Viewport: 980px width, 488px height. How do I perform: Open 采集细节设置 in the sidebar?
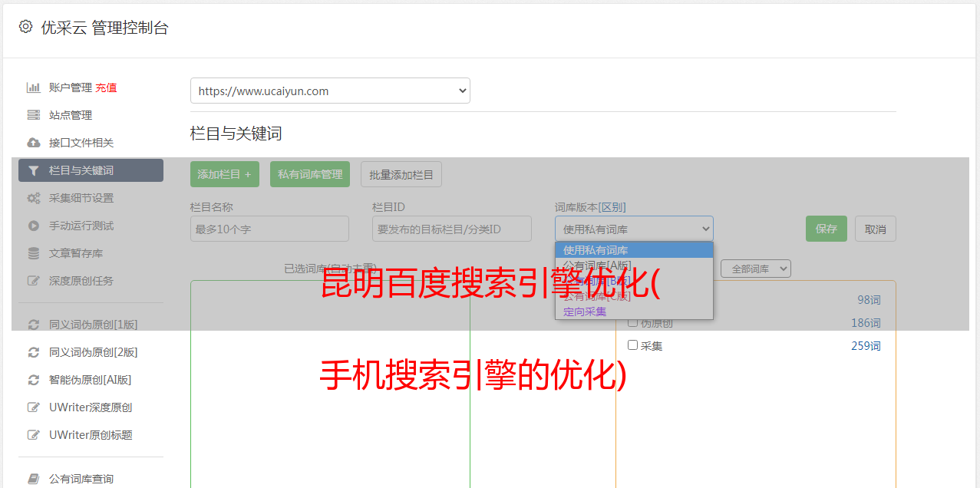pyautogui.click(x=81, y=198)
